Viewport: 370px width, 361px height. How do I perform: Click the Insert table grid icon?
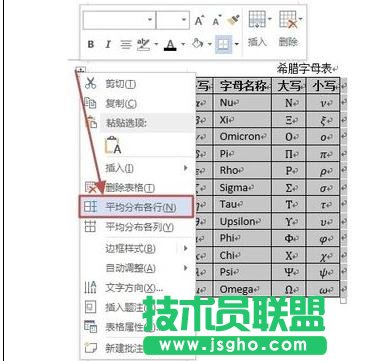click(257, 20)
